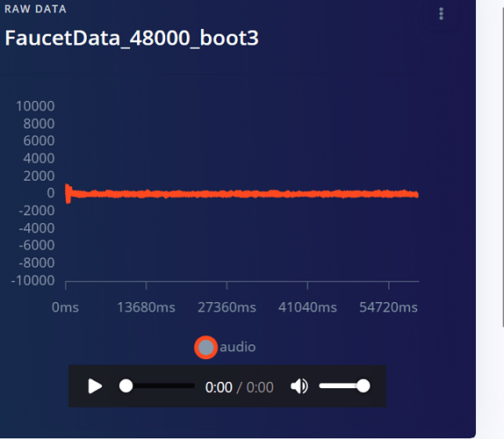Adjust the volume slider

tap(344, 386)
